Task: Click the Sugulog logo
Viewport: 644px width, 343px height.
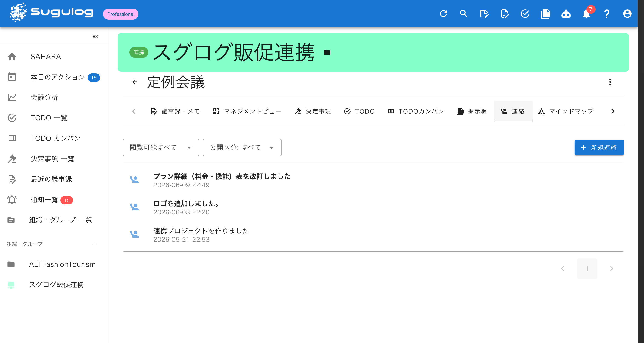Action: [x=51, y=13]
